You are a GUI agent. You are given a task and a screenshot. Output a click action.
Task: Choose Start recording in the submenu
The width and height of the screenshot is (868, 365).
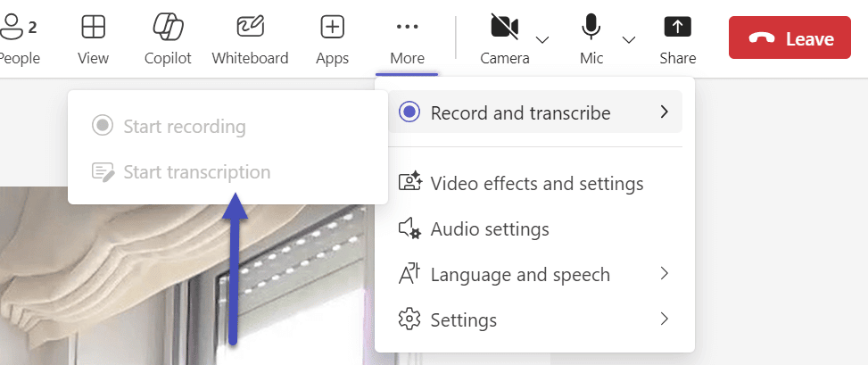pos(184,126)
